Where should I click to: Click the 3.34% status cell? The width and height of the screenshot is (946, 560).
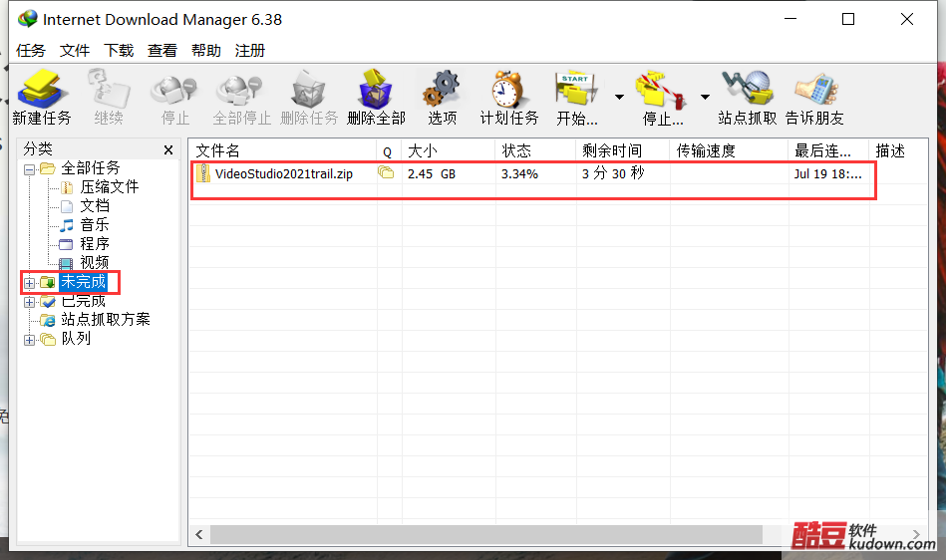[519, 174]
